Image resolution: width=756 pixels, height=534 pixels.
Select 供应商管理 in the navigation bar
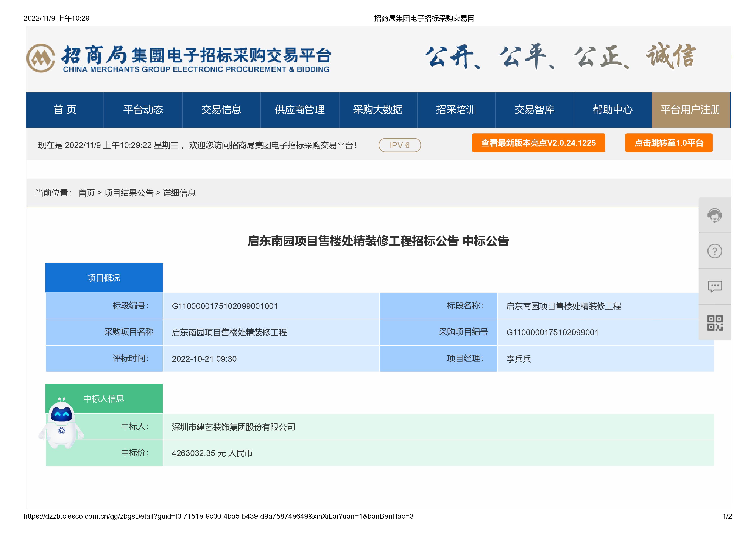(x=300, y=110)
